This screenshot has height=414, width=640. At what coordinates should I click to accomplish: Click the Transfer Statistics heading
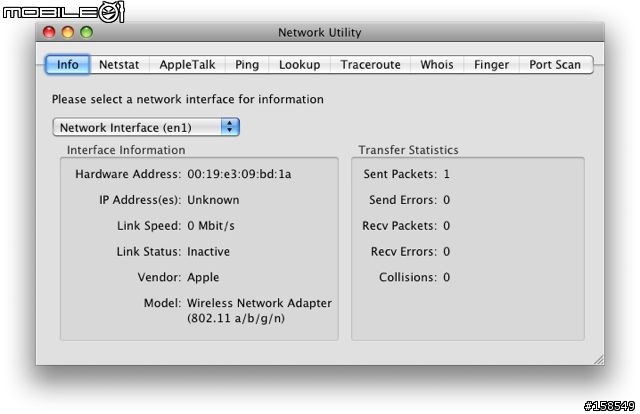[409, 150]
